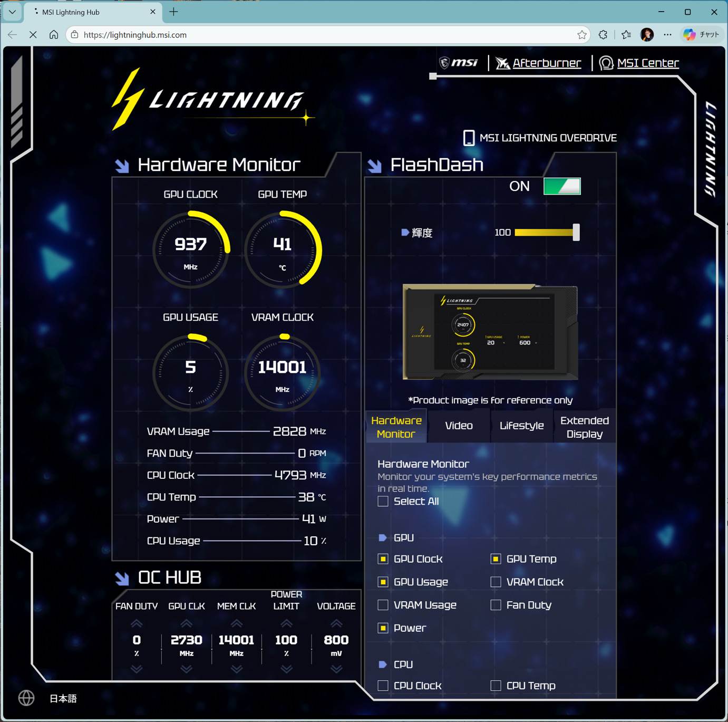This screenshot has width=728, height=722.
Task: Click the MSI Center headphone icon
Action: pos(606,63)
